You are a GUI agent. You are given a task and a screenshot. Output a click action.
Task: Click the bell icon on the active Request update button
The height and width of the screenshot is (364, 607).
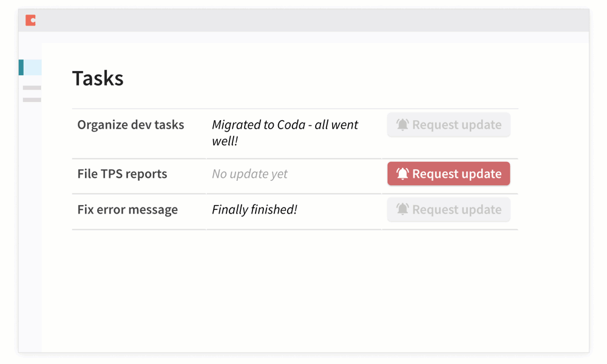[404, 174]
